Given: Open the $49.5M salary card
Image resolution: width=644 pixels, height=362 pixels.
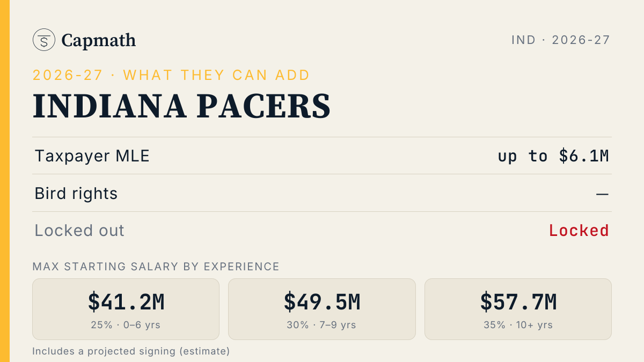Looking at the screenshot, I should pos(322,309).
